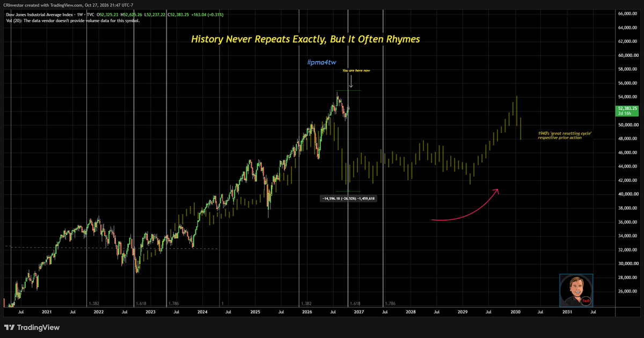644x338 pixels.
Task: Select the 2022 label on time axis
Action: [x=98, y=311]
